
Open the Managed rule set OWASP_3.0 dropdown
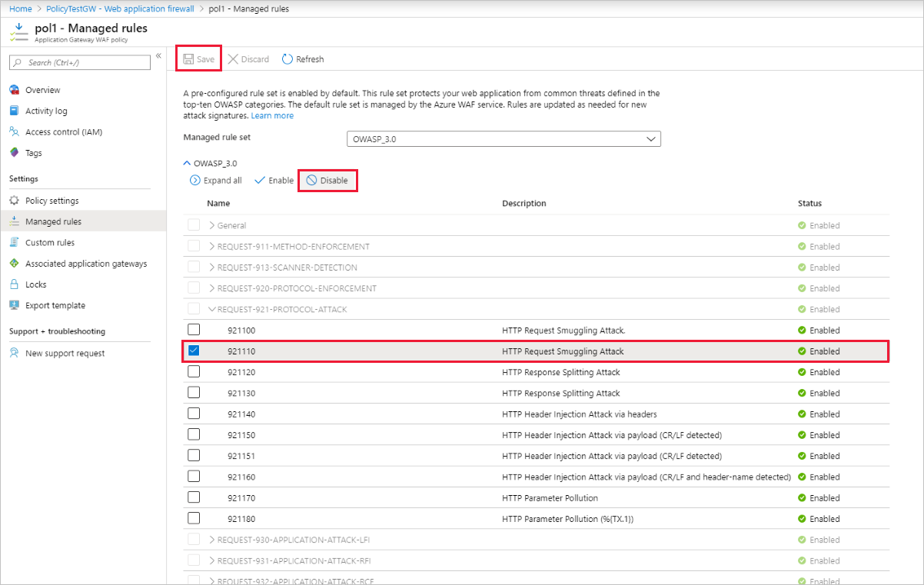tap(504, 139)
